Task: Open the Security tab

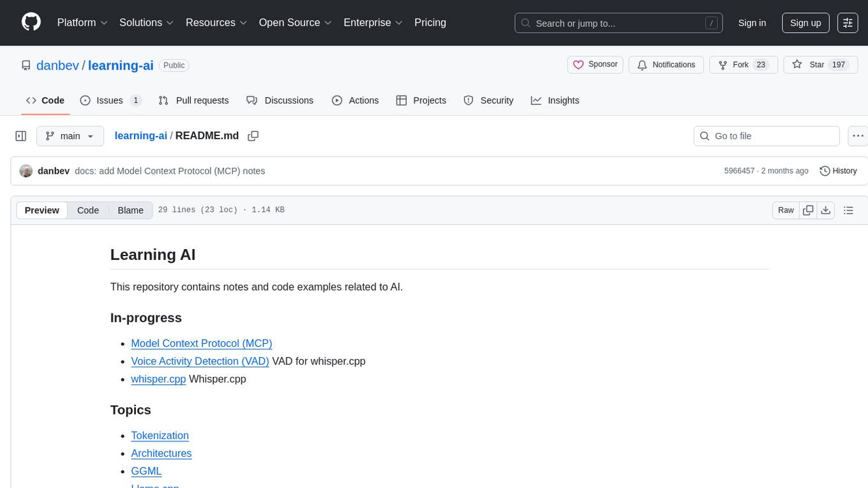Action: click(488, 100)
